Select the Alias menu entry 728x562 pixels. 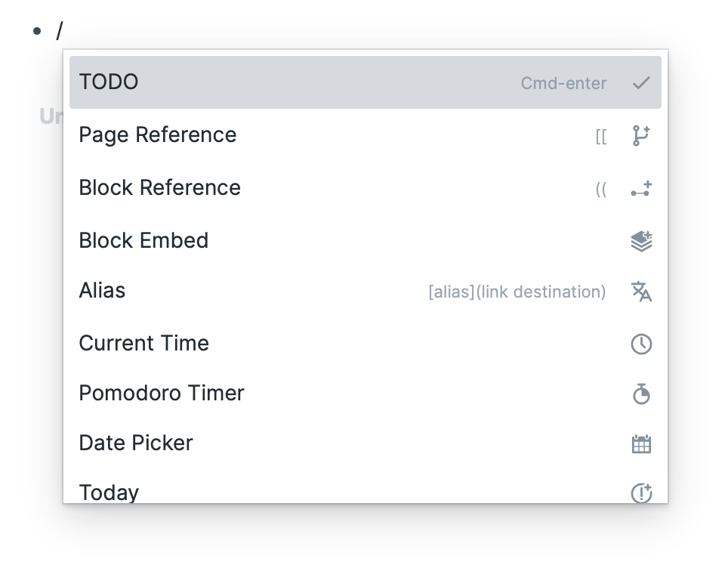pyautogui.click(x=365, y=291)
